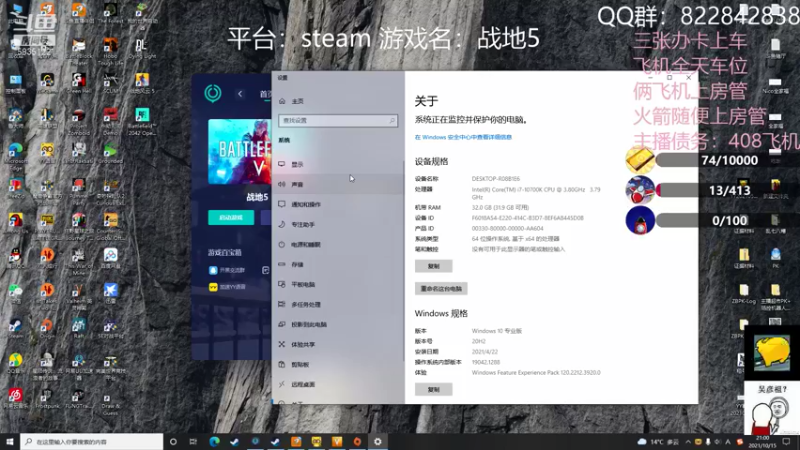Screen dimensions: 800x450
Task: Click the taskbar clock showing 21:00
Action: pos(762,442)
